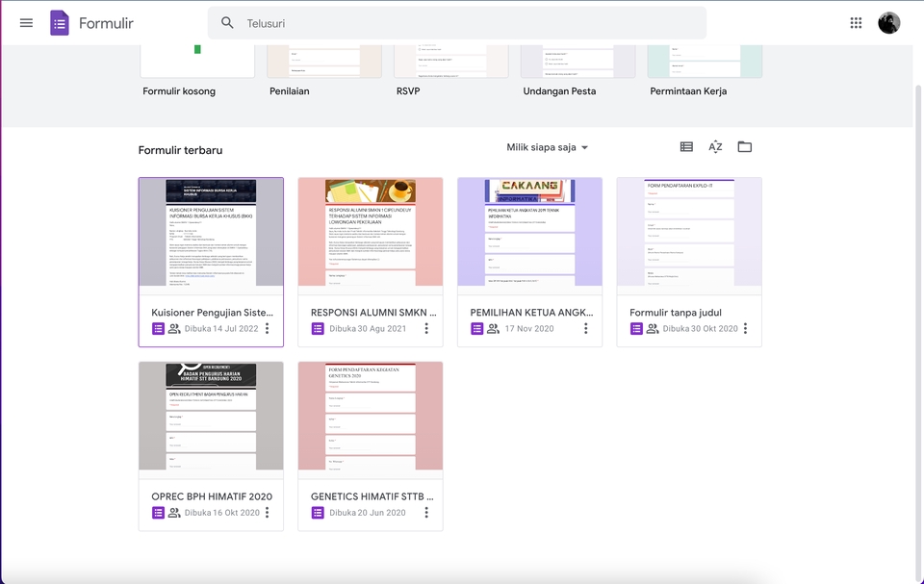The width and height of the screenshot is (924, 584).
Task: Switch to list view of recent forms
Action: 685,145
